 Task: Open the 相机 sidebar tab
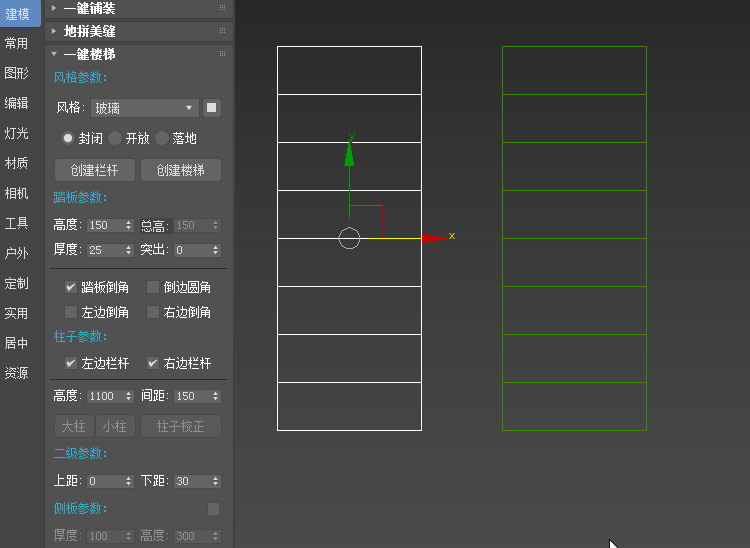[x=17, y=194]
